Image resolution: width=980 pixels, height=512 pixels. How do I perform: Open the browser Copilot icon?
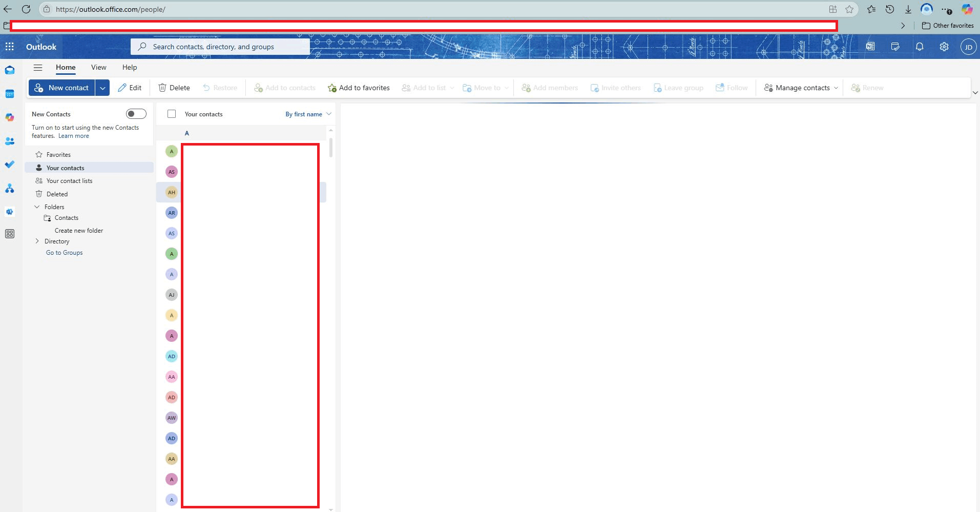(x=967, y=9)
